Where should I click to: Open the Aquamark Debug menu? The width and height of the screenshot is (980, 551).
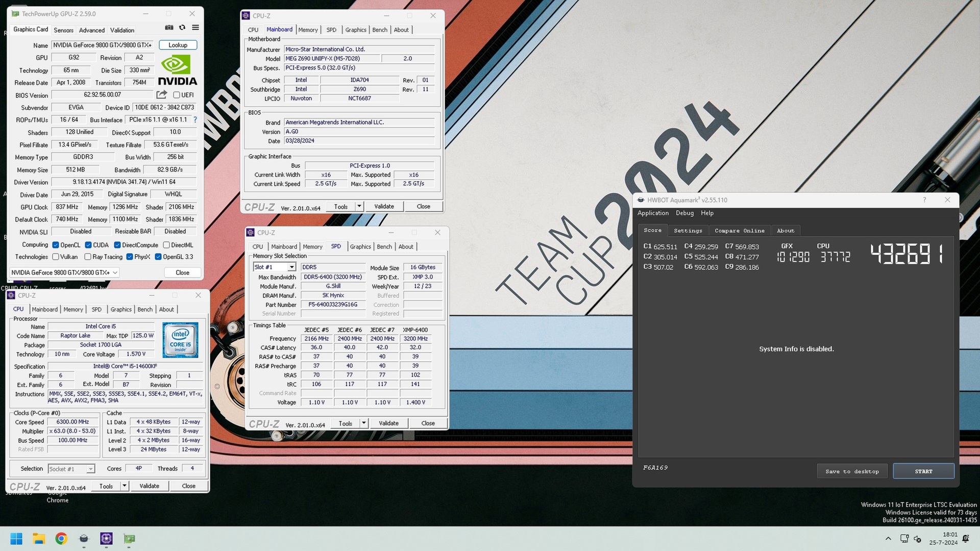684,213
